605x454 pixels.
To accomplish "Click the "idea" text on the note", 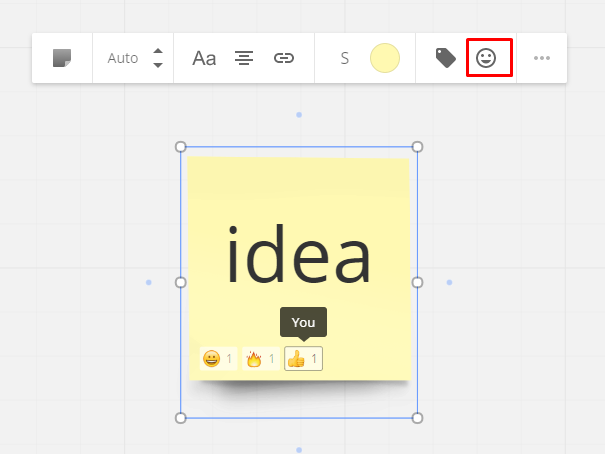I will tap(299, 257).
